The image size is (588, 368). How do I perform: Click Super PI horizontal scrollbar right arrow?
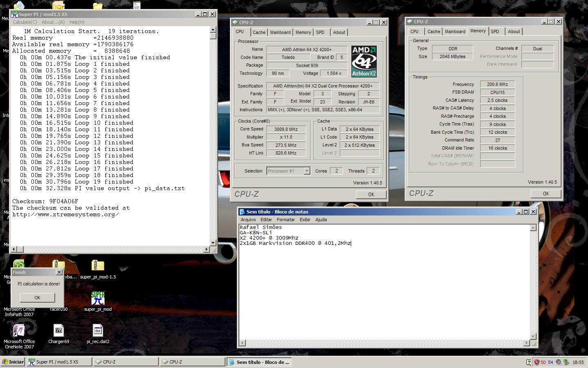pos(206,249)
